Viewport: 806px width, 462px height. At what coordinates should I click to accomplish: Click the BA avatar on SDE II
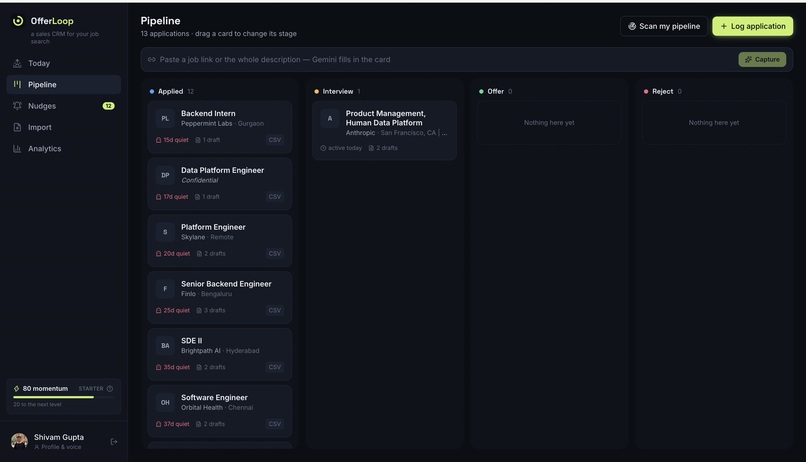tap(165, 346)
